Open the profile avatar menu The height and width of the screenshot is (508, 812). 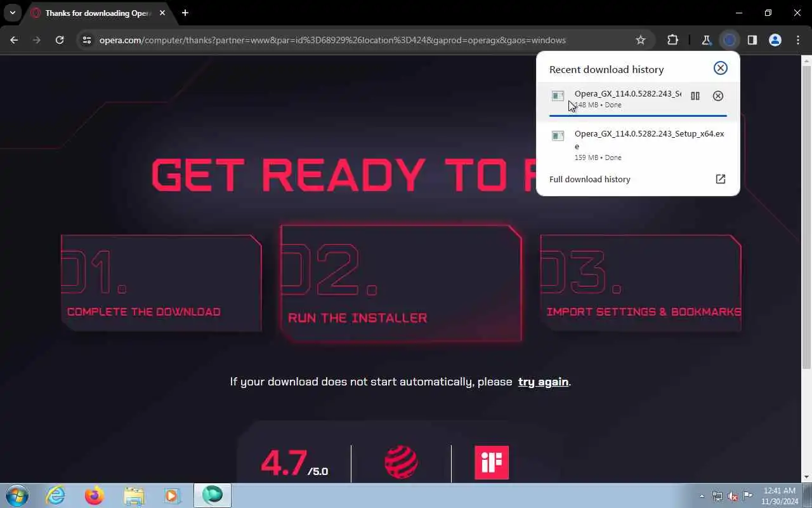(x=775, y=40)
